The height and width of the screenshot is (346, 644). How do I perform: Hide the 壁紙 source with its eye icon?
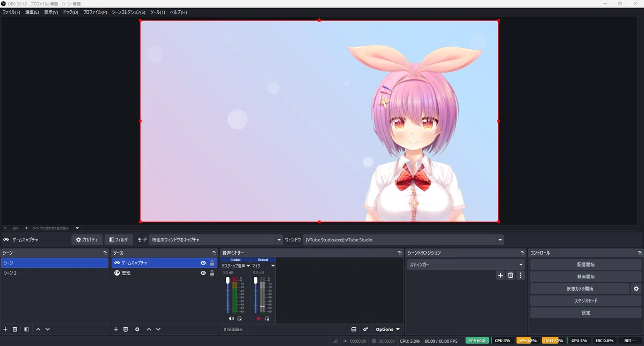click(203, 273)
